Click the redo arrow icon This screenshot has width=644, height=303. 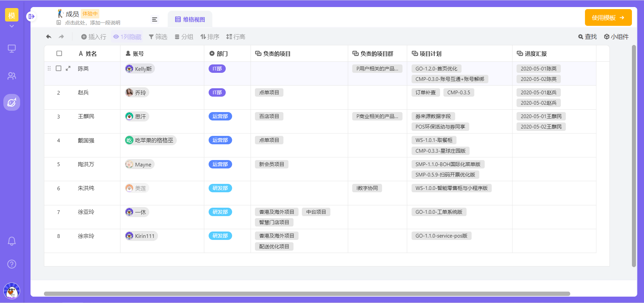coord(61,37)
